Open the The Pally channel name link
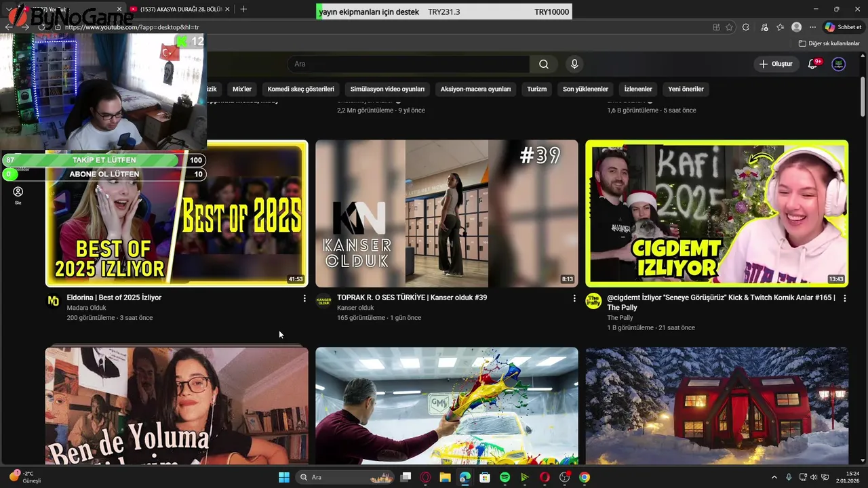 pyautogui.click(x=620, y=318)
